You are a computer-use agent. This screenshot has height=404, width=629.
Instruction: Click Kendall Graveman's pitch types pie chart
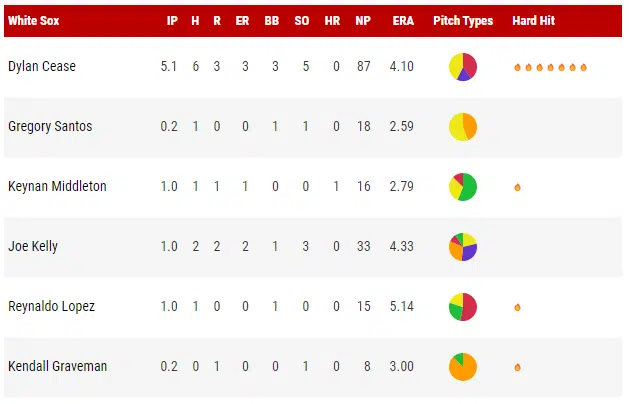(x=463, y=367)
